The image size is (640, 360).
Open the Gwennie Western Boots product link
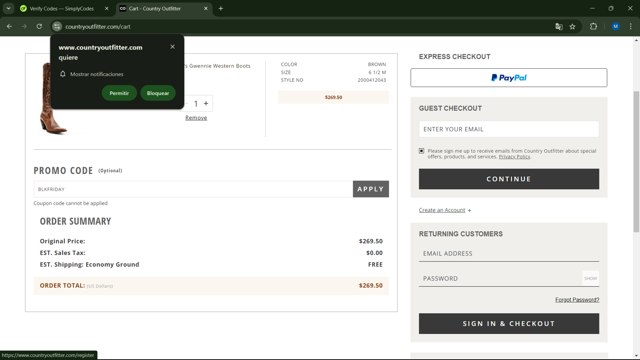[x=218, y=66]
